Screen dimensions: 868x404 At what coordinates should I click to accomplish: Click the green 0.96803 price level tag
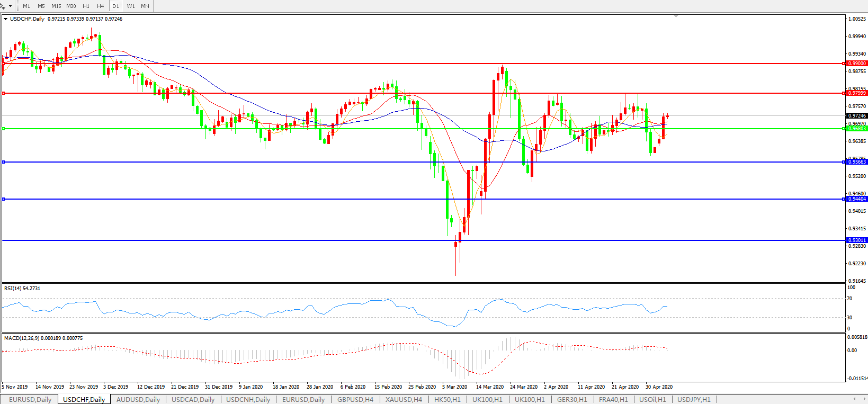click(x=857, y=129)
